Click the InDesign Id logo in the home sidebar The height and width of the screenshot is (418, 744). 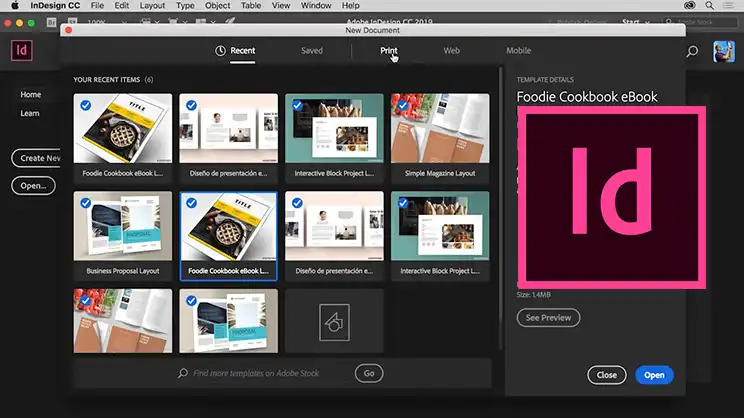pyautogui.click(x=22, y=50)
